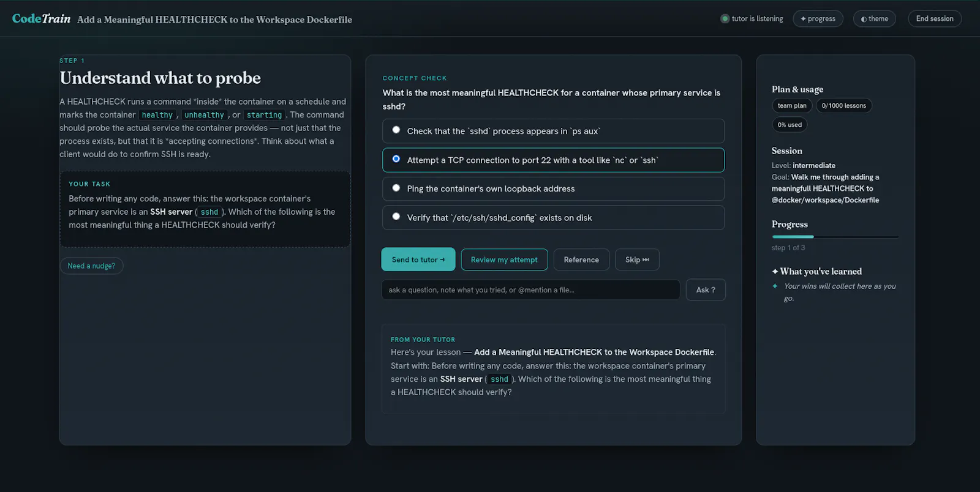Skip this step with the Skip button
This screenshot has height=492, width=980.
tap(637, 259)
